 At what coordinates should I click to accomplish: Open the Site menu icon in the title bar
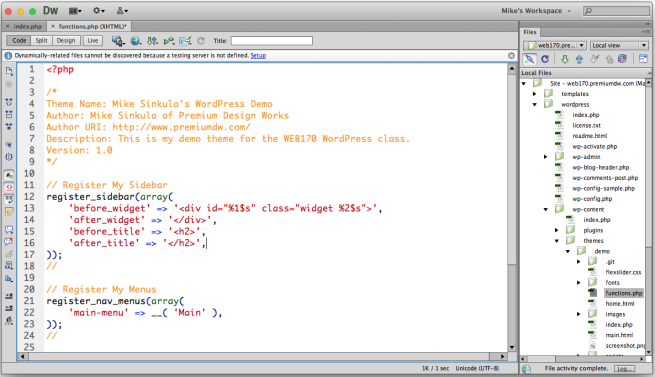(x=122, y=11)
